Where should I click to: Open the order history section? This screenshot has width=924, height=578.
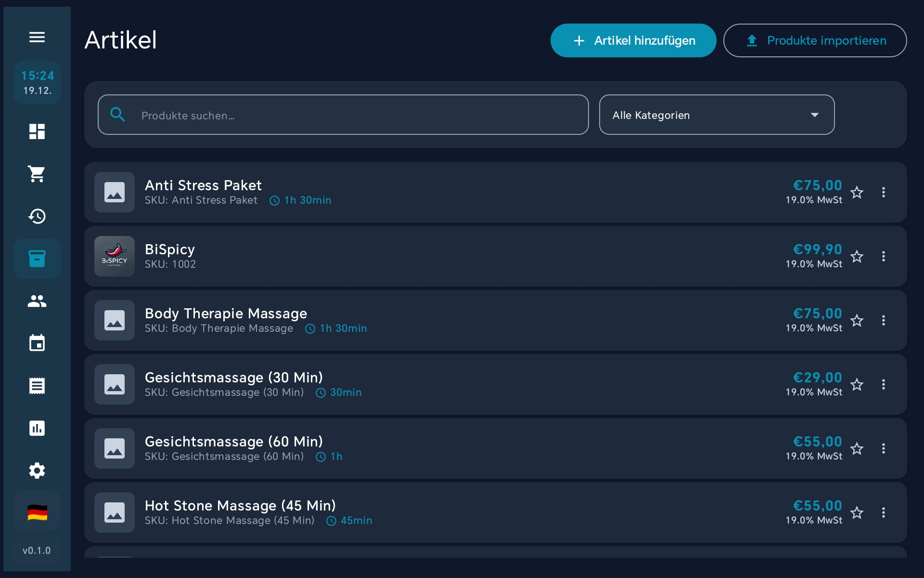point(37,216)
